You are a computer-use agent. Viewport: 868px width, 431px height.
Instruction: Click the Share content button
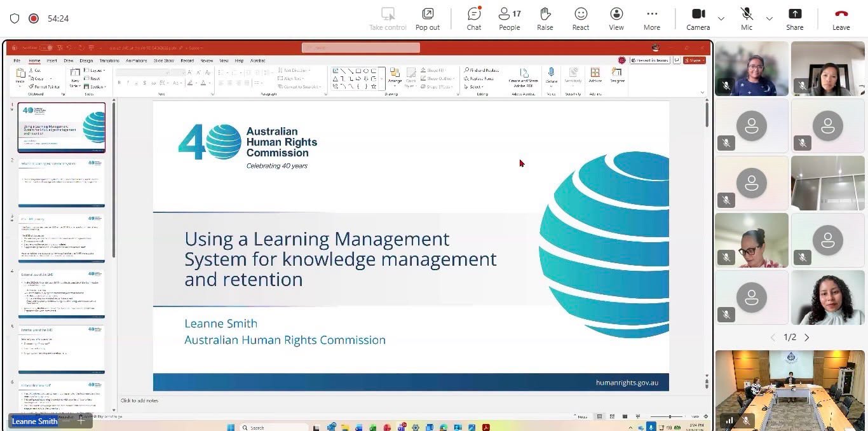(795, 18)
